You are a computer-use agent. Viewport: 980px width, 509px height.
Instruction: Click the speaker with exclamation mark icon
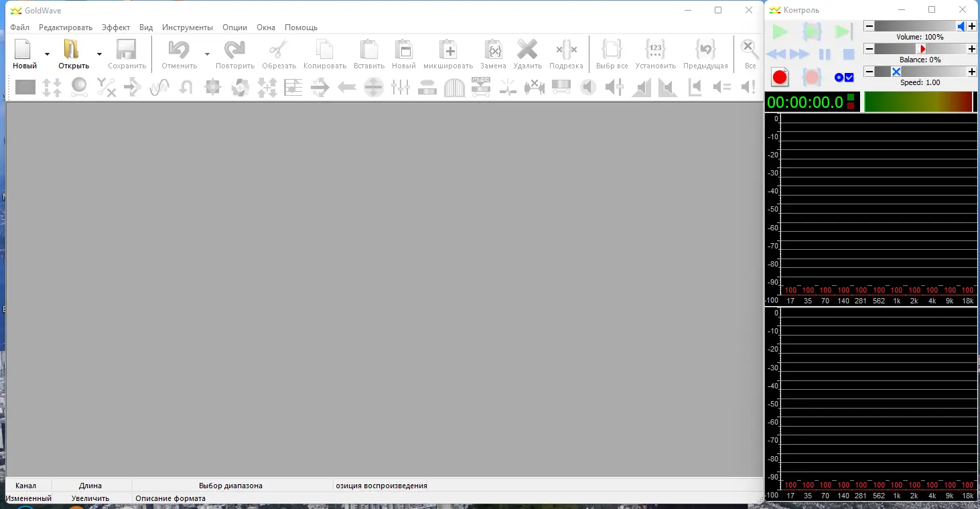coord(748,87)
